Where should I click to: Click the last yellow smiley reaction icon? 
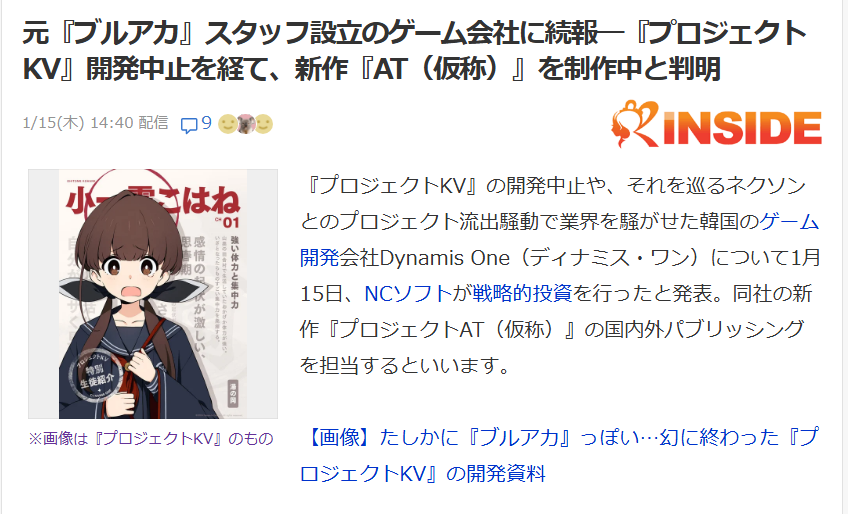pos(264,124)
